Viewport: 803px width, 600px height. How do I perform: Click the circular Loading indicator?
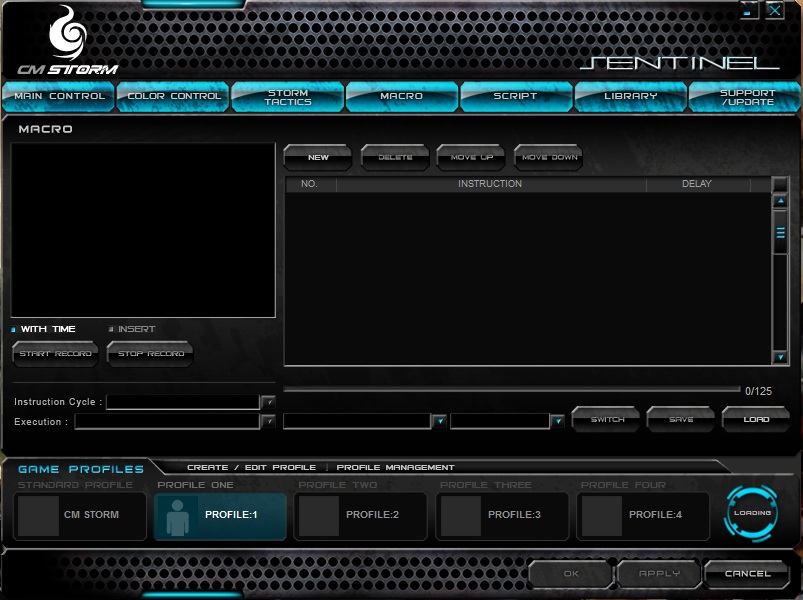752,513
